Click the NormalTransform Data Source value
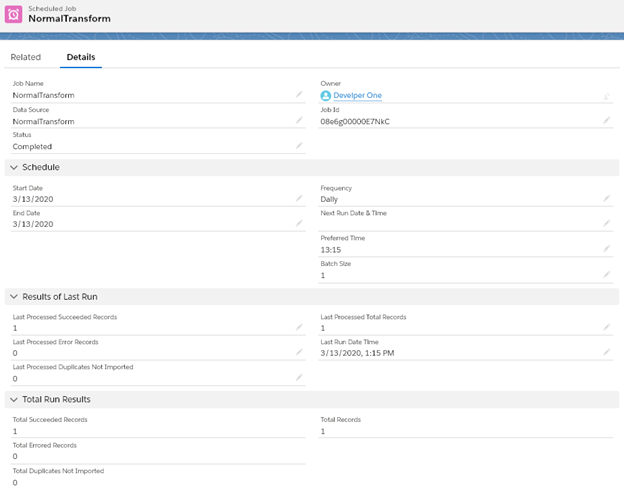 44,121
